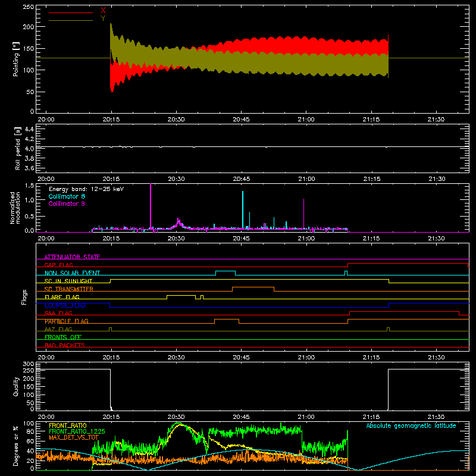Click the white roll period trace line
The width and height of the screenshot is (476, 476).
[x=252, y=147]
